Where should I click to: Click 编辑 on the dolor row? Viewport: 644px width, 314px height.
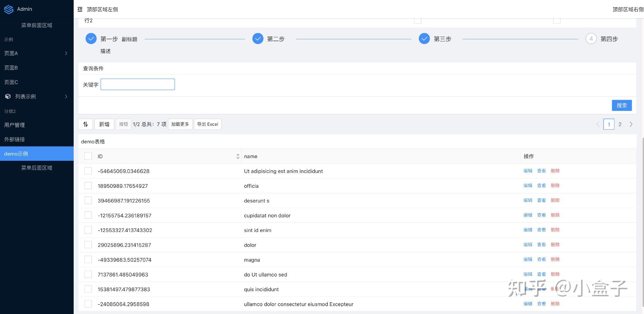coord(528,245)
